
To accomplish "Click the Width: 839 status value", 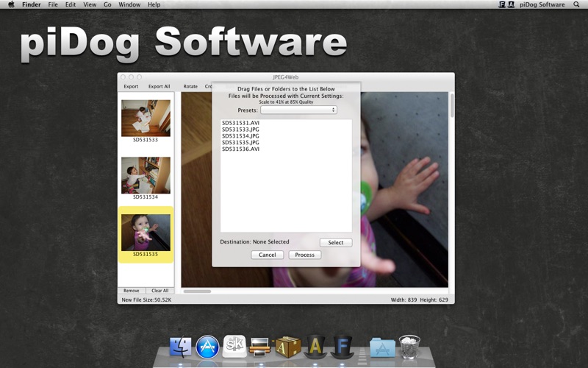I will point(404,300).
